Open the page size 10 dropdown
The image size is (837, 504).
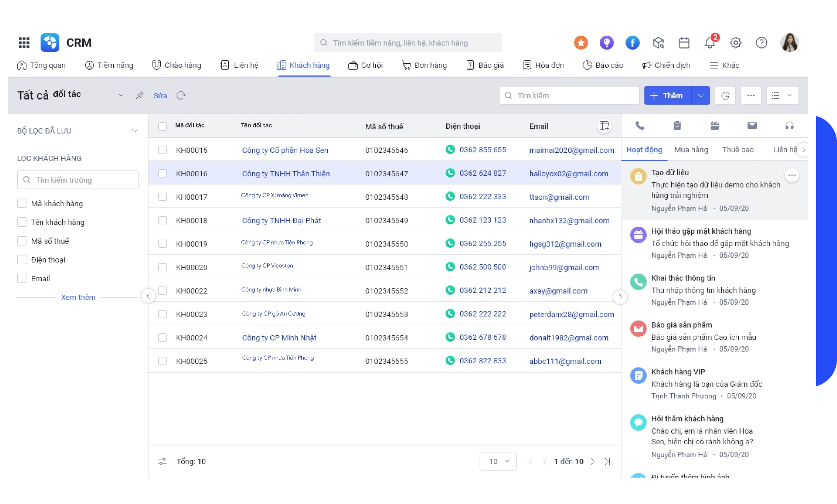pyautogui.click(x=498, y=461)
